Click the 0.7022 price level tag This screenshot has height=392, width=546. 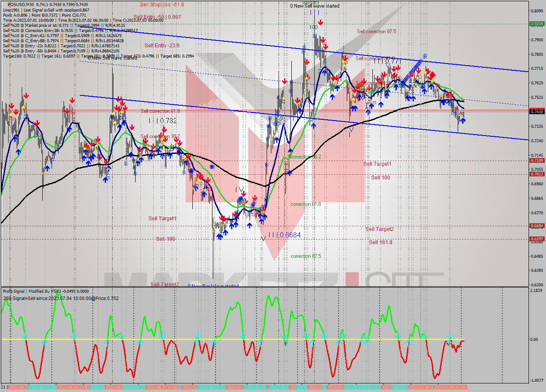click(x=536, y=174)
